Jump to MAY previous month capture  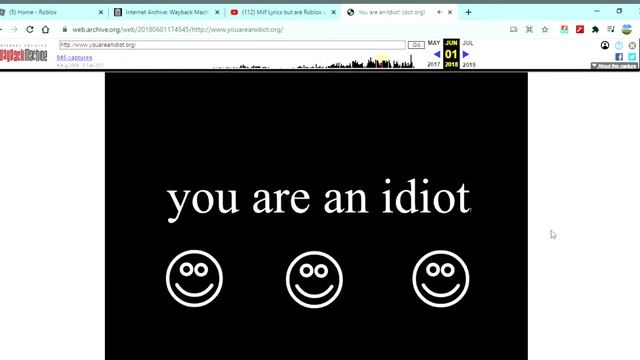coord(433,43)
